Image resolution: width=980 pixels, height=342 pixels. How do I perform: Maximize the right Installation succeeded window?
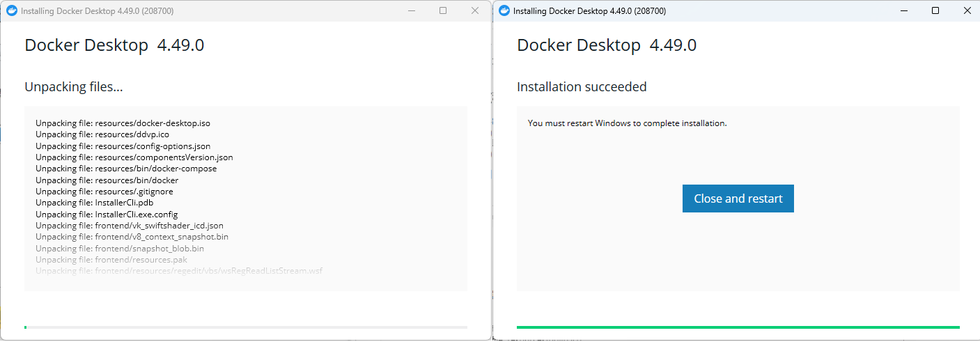coord(935,10)
